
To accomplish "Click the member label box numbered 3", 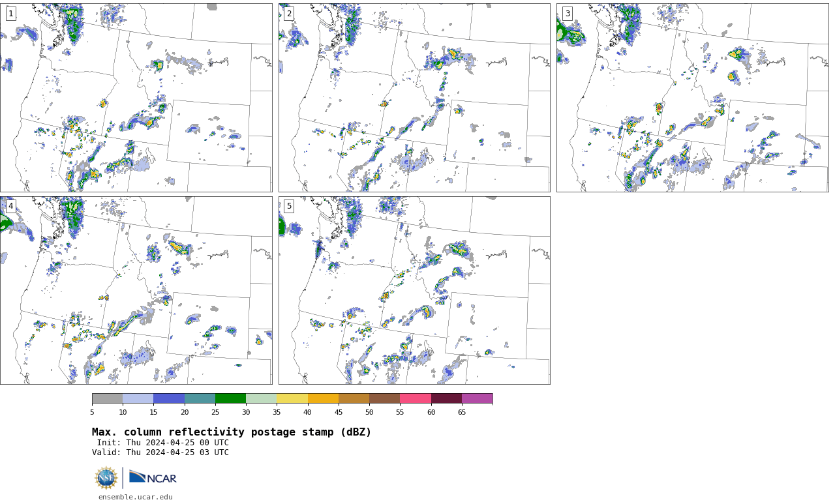I will point(567,14).
